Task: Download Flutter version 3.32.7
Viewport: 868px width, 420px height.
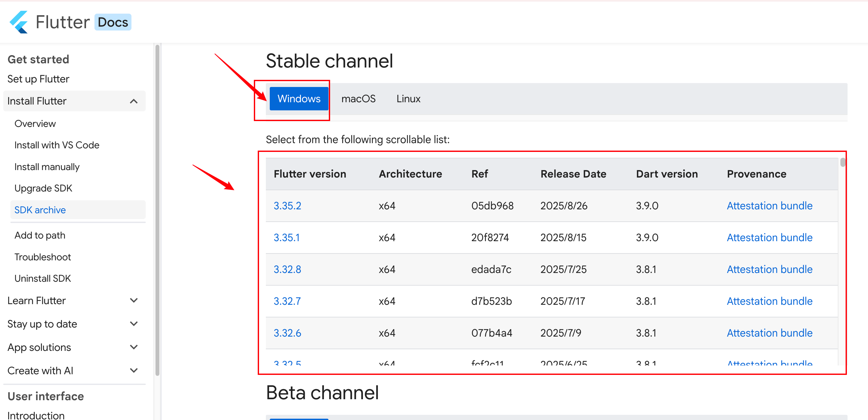Action: (287, 301)
